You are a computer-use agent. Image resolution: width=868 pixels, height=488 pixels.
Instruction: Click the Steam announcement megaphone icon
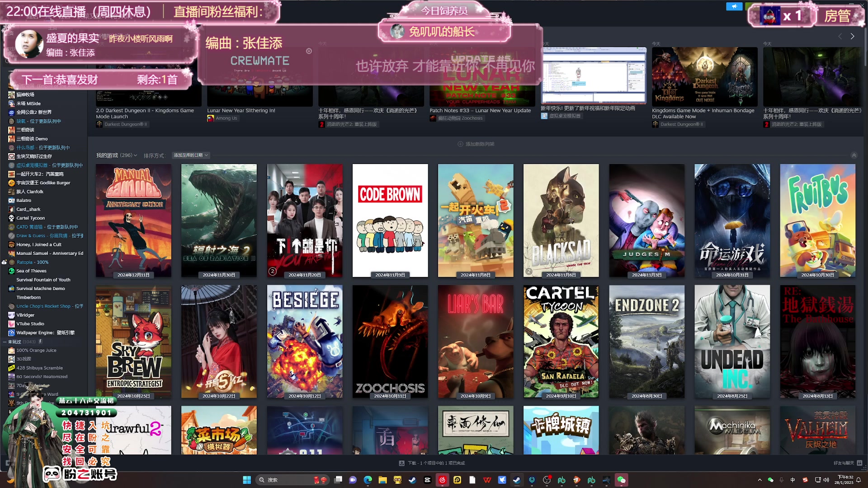click(734, 6)
